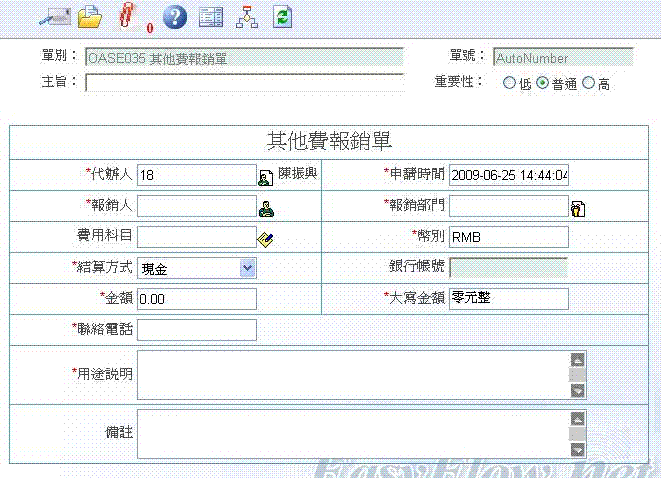
Task: Open user picker next to 代辦人 field
Action: point(266,177)
